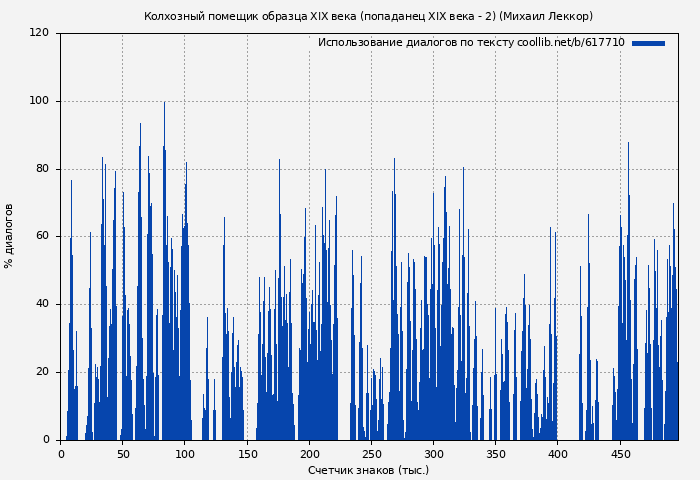
Task: Click the x-axis tick label 150
Action: (x=247, y=454)
